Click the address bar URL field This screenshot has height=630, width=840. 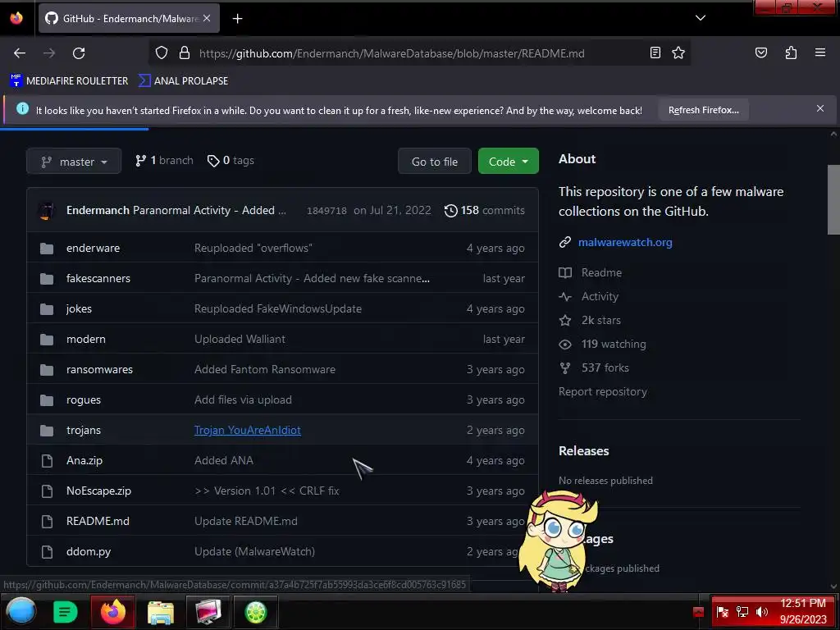[x=418, y=53]
